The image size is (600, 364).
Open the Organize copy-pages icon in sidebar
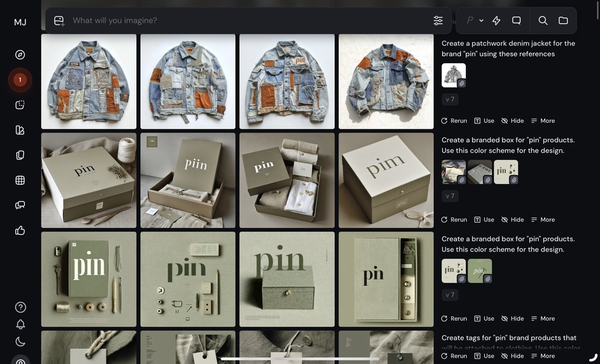(x=20, y=155)
